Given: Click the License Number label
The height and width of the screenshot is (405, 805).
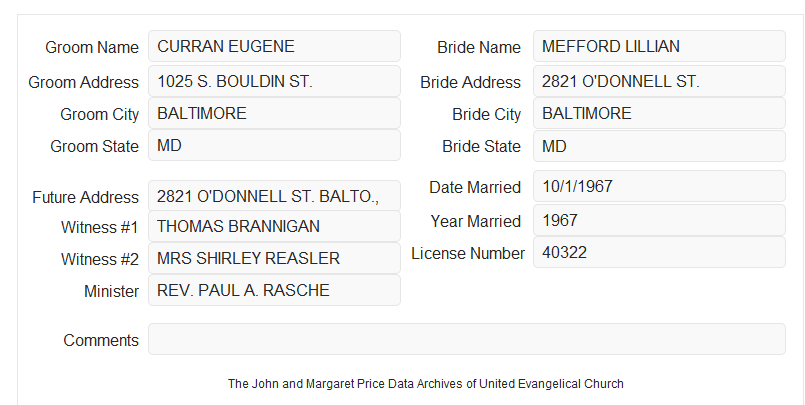Looking at the screenshot, I should [x=468, y=254].
